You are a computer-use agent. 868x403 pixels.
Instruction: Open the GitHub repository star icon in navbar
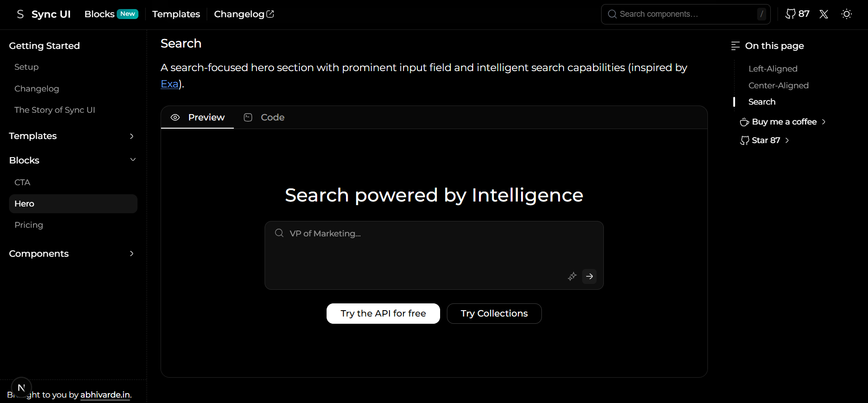click(x=791, y=14)
